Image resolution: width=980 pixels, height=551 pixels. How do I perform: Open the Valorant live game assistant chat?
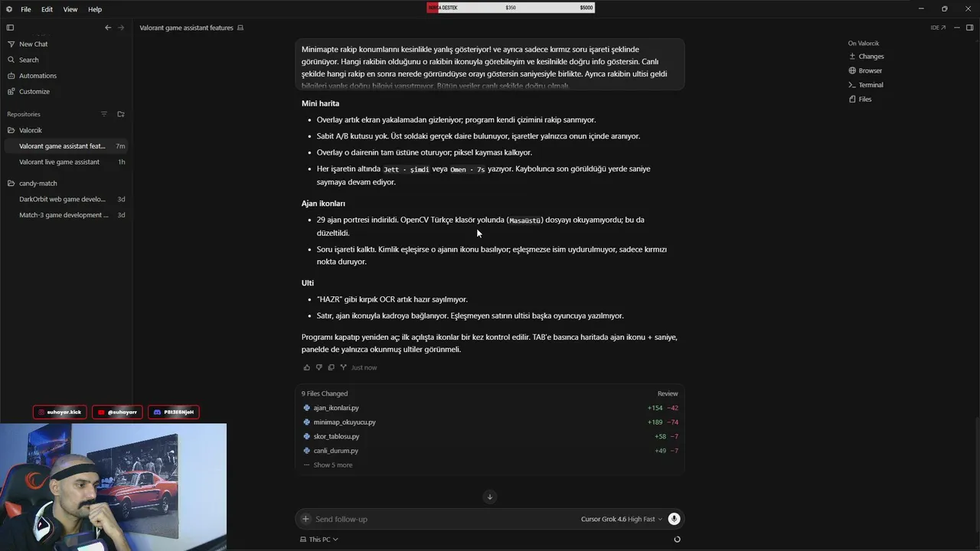(66, 162)
